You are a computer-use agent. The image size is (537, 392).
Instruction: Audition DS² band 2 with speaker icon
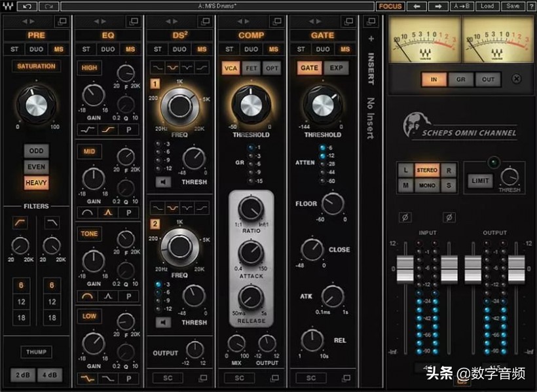click(x=163, y=322)
